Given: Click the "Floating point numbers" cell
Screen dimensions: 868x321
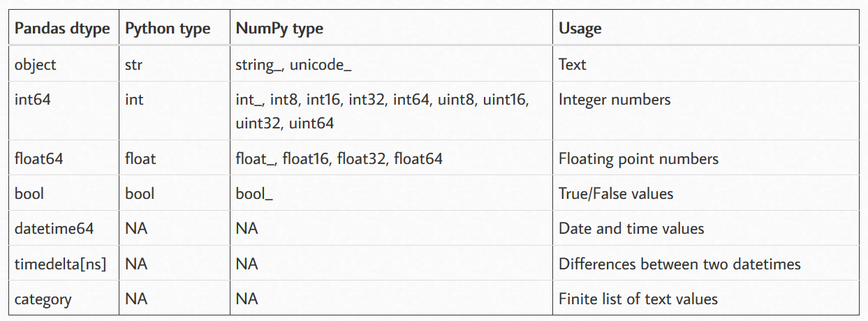Looking at the screenshot, I should [x=638, y=158].
